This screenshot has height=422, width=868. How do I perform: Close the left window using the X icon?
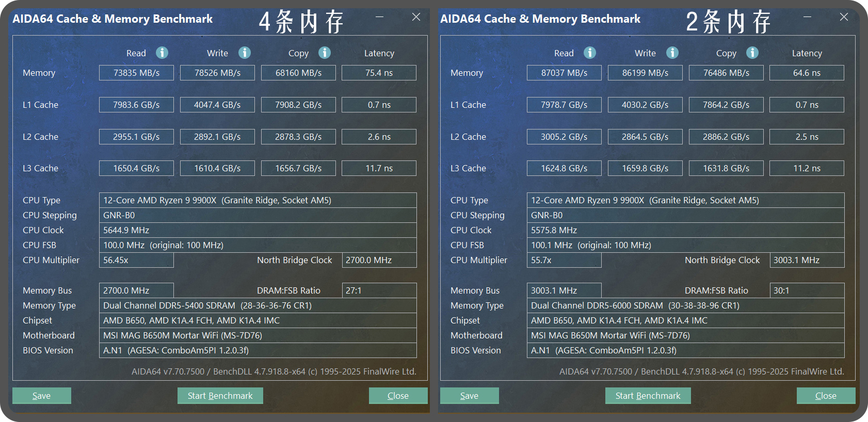(416, 17)
